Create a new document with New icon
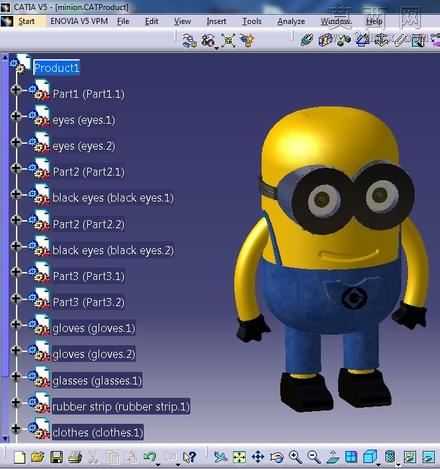Image resolution: width=440 pixels, height=469 pixels. [20, 457]
